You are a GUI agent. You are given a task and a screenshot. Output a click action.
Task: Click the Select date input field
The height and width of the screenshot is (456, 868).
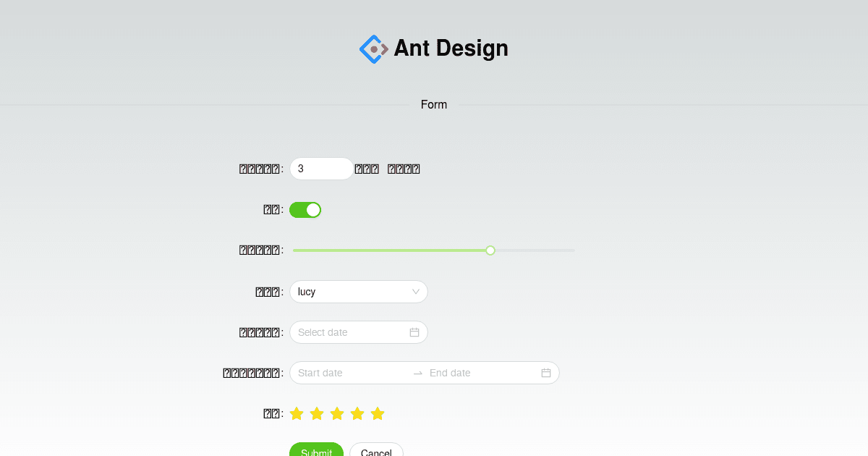tap(359, 332)
